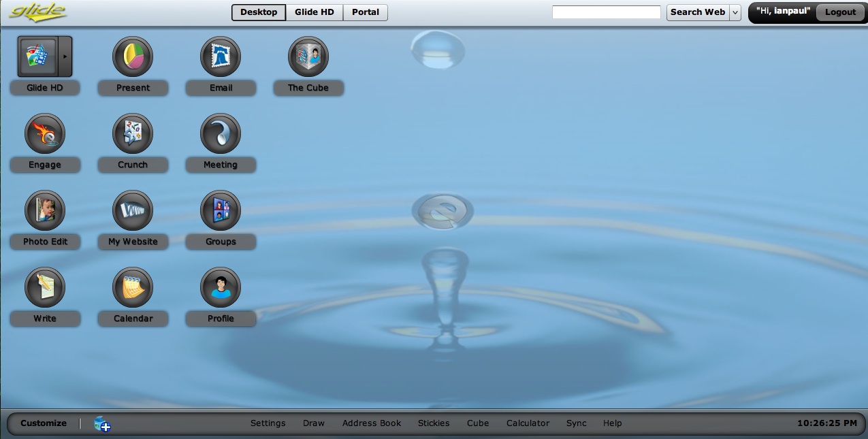Click the web search input field
This screenshot has height=439, width=868.
[607, 12]
